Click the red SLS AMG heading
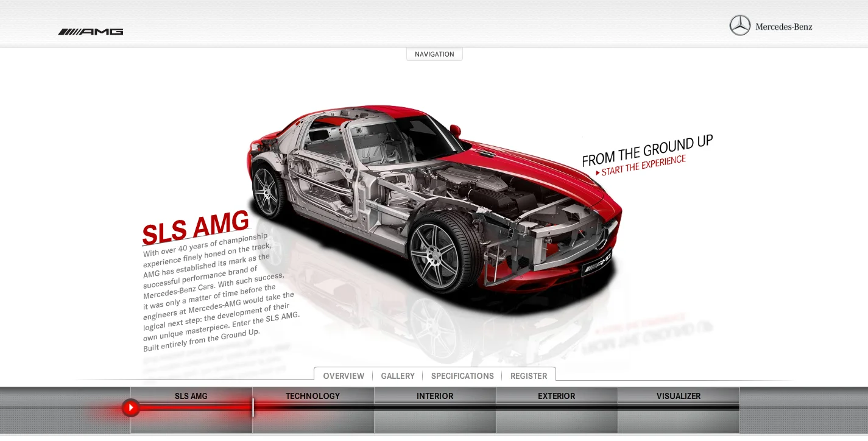 click(x=196, y=227)
